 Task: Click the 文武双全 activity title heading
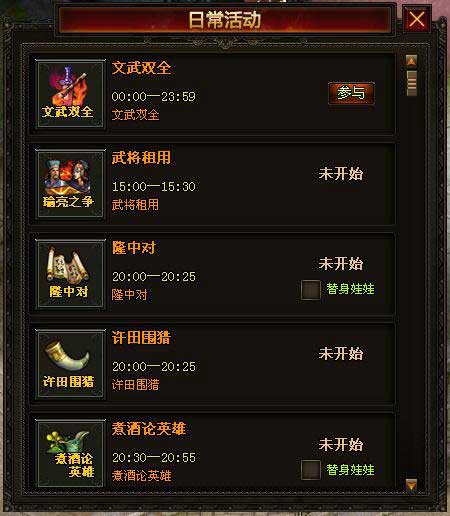[x=141, y=68]
